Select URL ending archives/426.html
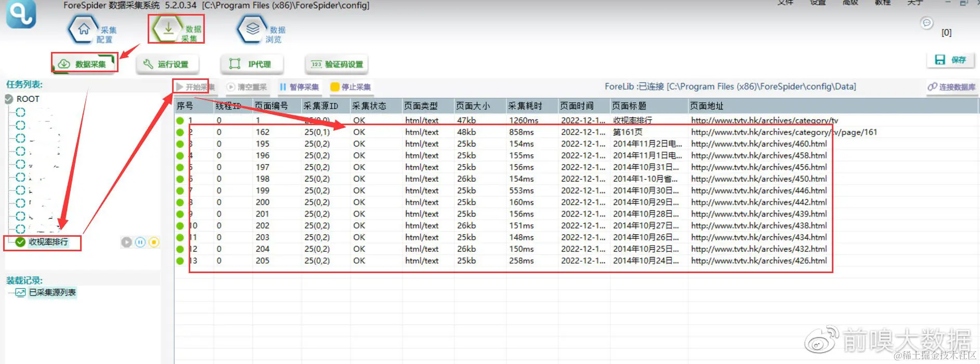Image resolution: width=980 pixels, height=364 pixels. point(759,261)
